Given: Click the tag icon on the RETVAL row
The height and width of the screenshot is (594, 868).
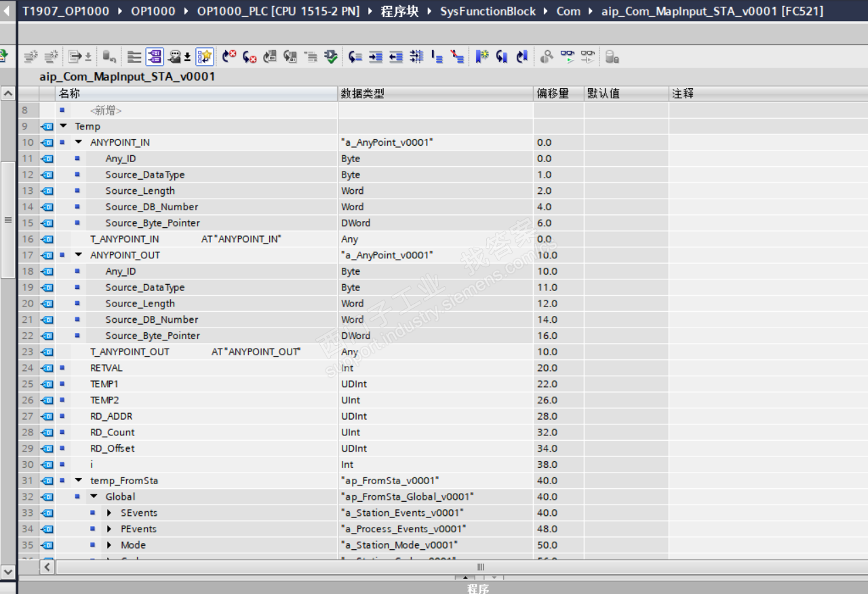Looking at the screenshot, I should click(47, 368).
